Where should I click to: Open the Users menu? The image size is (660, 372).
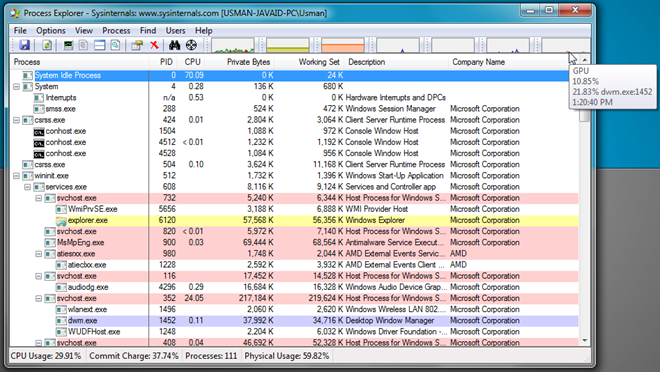coord(175,31)
